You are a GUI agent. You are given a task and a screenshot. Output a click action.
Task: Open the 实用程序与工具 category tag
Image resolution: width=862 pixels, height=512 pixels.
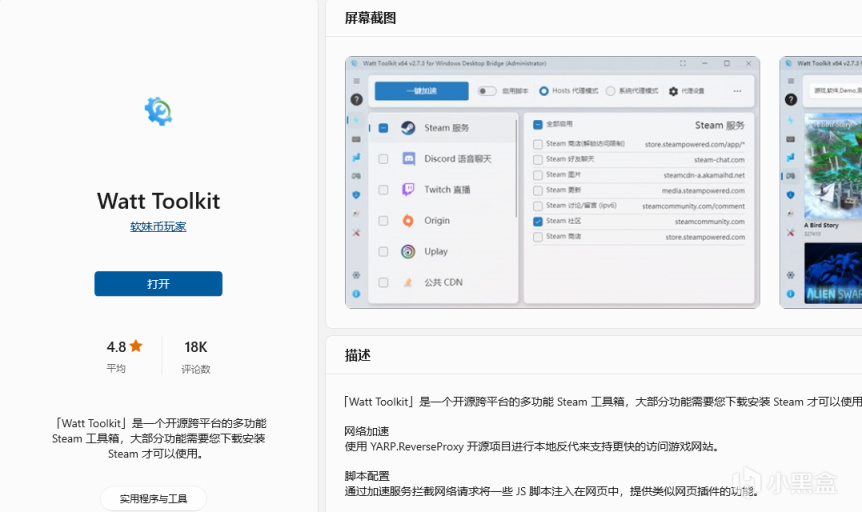tap(153, 499)
